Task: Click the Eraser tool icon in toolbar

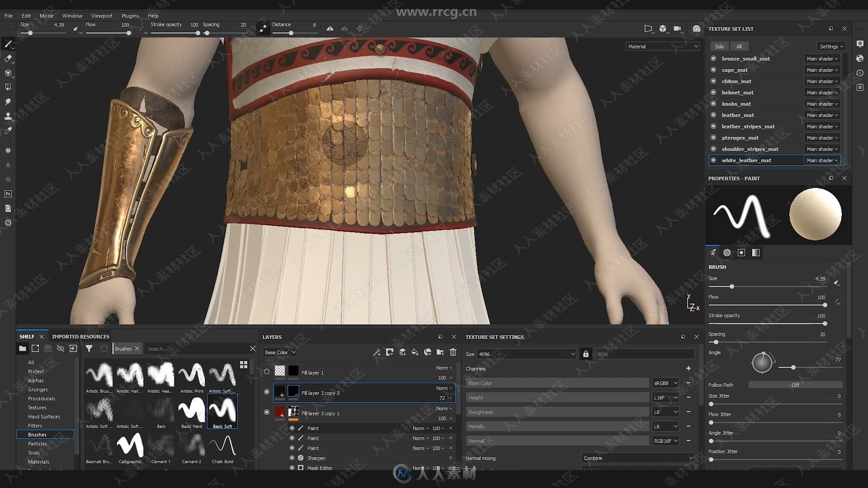Action: point(8,58)
